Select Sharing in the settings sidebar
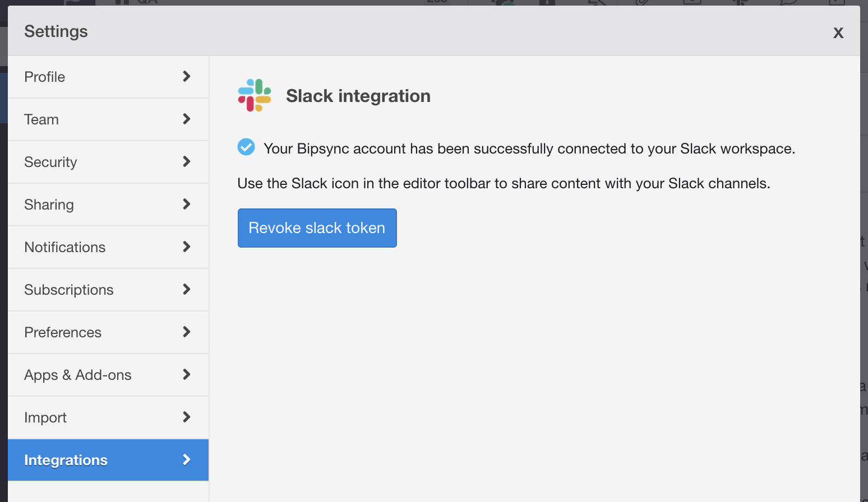 click(108, 204)
